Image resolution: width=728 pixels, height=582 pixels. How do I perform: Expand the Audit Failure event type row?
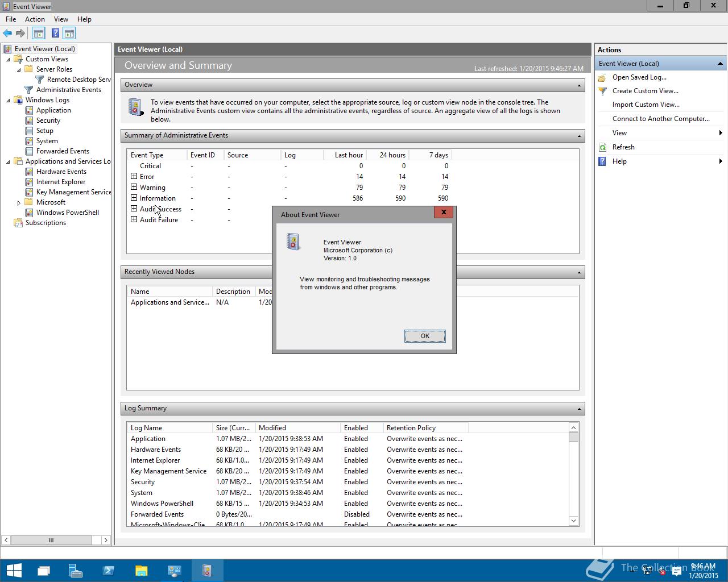point(134,219)
